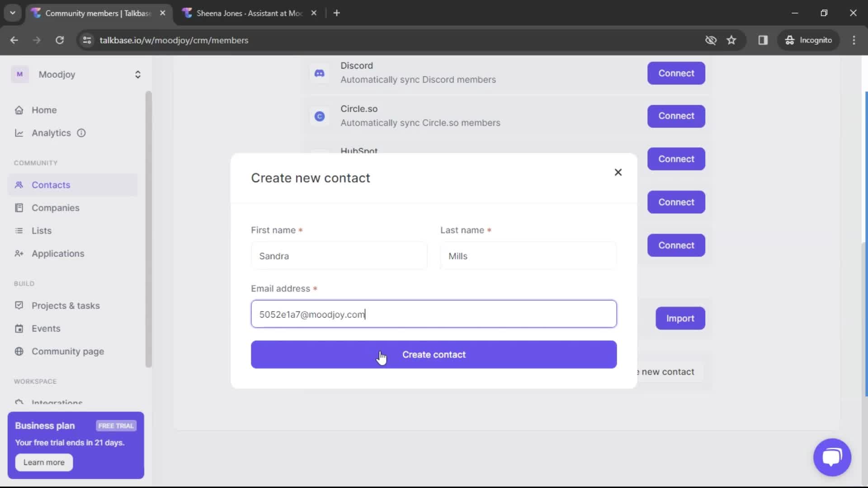Click the Home sidebar icon

(19, 110)
